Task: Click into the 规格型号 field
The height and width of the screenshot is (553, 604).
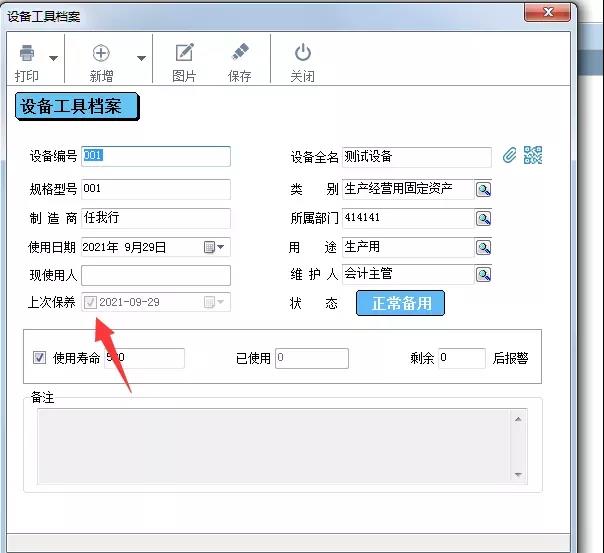Action: 156,189
